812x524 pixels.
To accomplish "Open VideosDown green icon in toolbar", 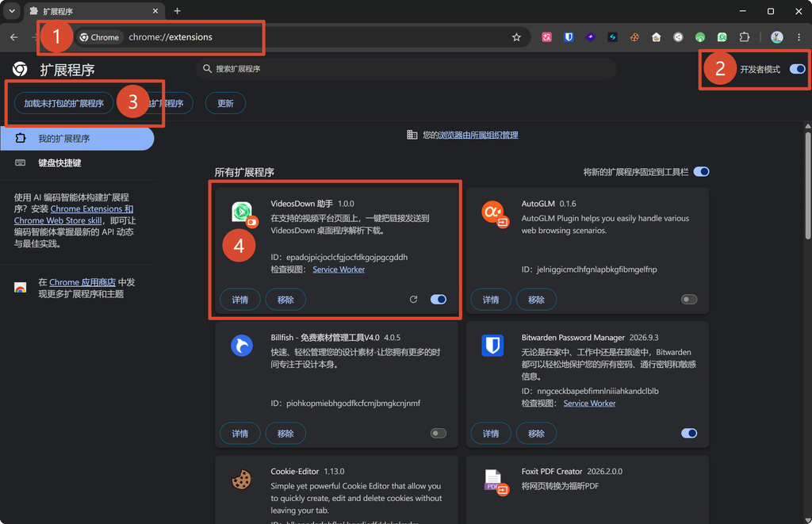I will pyautogui.click(x=722, y=37).
